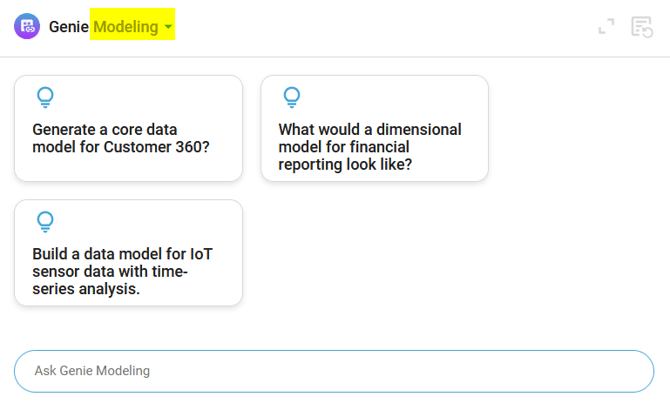
Task: Select 'Generate a core data model for Customer 360?'
Action: point(128,139)
